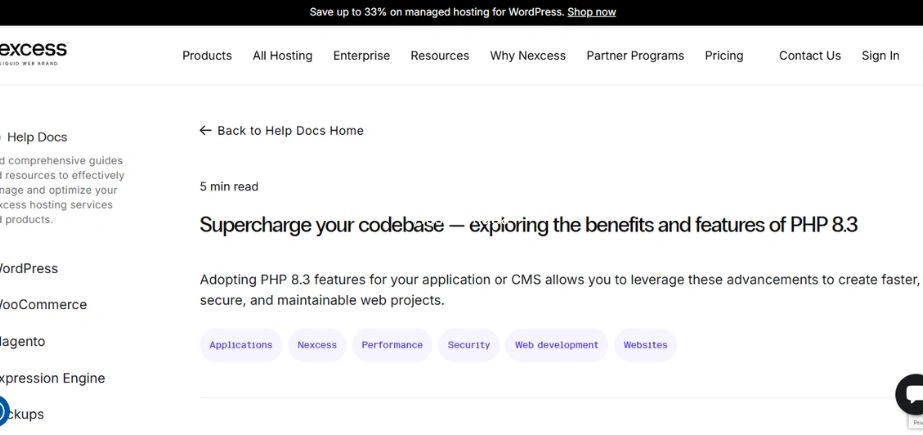Click Sign In
The image size is (923, 435).
point(880,56)
